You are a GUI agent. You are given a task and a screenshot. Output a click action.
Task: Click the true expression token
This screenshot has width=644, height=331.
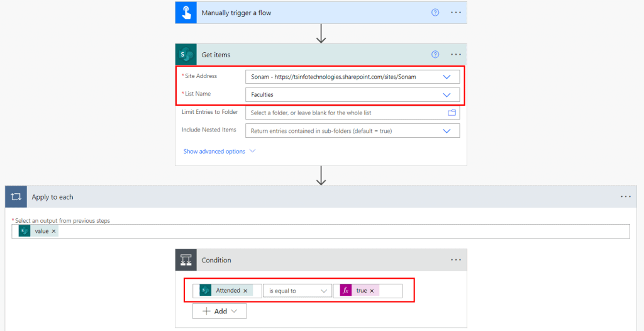coord(359,291)
